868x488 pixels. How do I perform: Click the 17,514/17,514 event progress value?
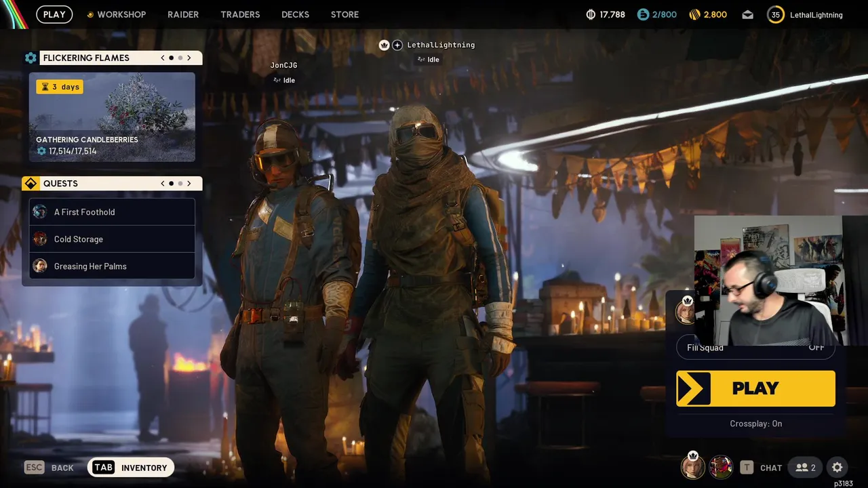coord(73,151)
